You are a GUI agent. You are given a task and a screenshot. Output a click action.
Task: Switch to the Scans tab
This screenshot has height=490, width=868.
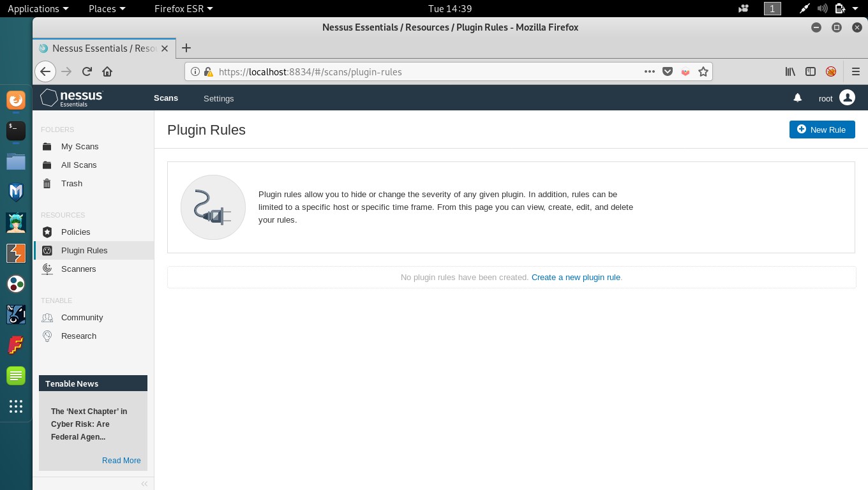tap(166, 98)
